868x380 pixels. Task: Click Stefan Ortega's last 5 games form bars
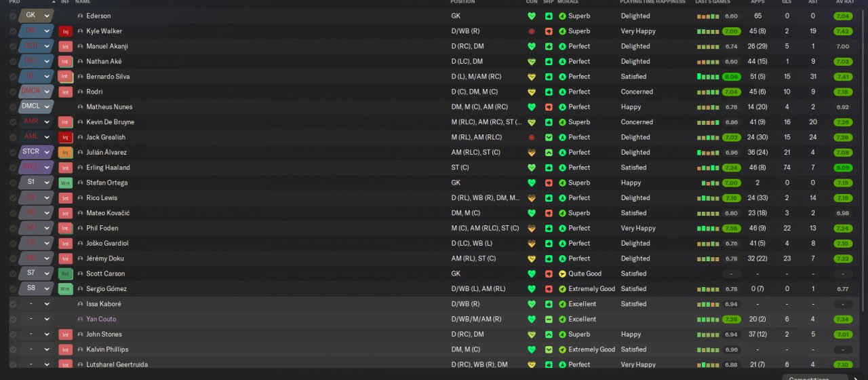pyautogui.click(x=711, y=183)
